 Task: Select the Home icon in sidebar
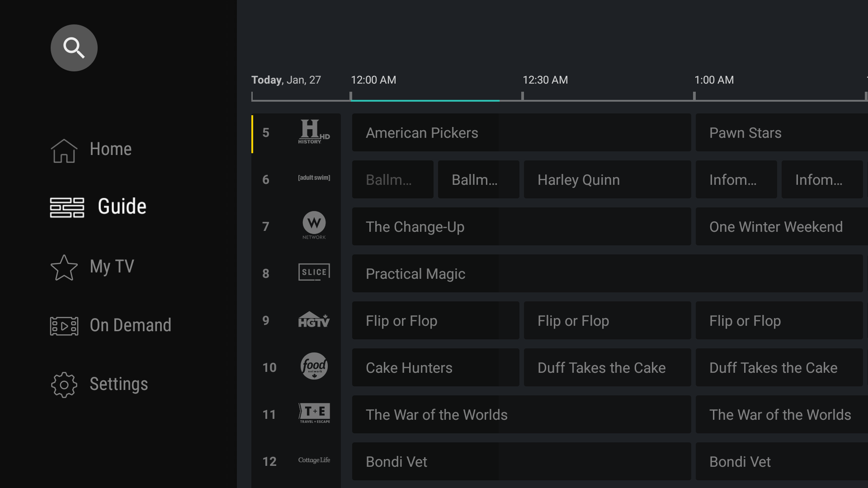point(64,150)
